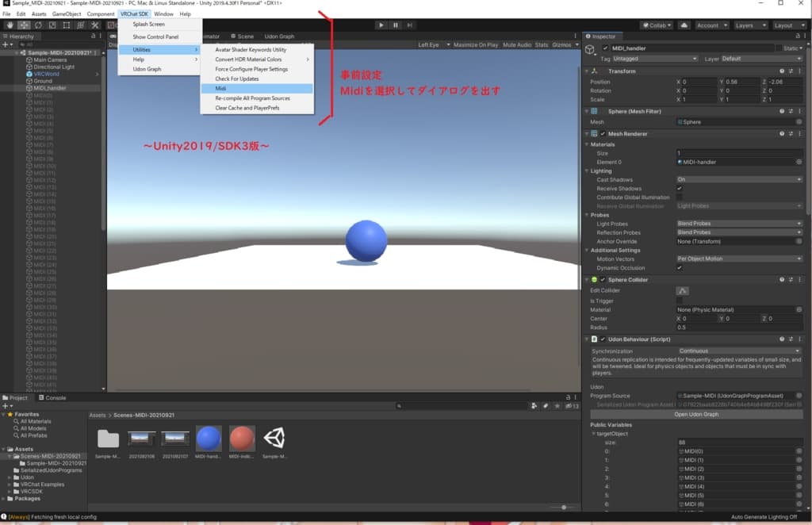This screenshot has height=525, width=812.
Task: Open the Cast Shadows dropdown
Action: (x=738, y=180)
